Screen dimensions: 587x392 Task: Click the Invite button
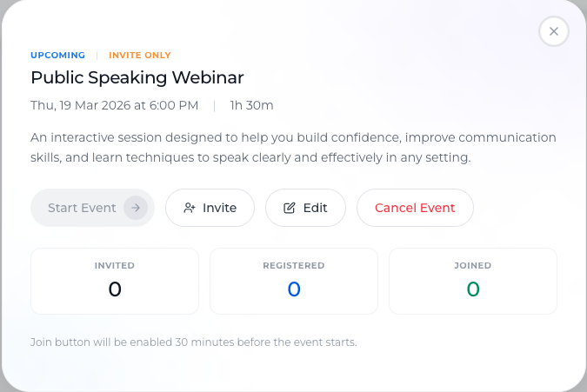pyautogui.click(x=210, y=208)
